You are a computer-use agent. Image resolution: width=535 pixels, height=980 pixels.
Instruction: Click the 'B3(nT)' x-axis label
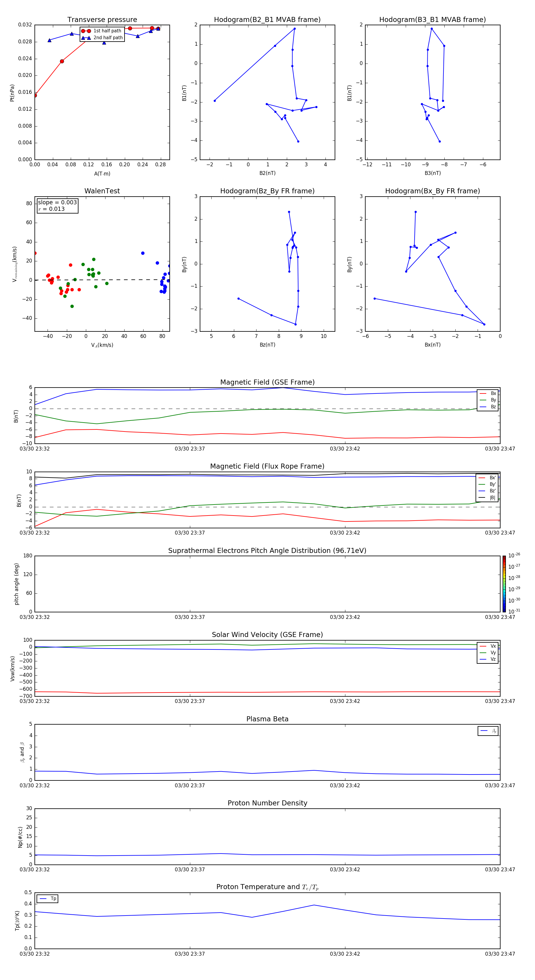tap(432, 173)
